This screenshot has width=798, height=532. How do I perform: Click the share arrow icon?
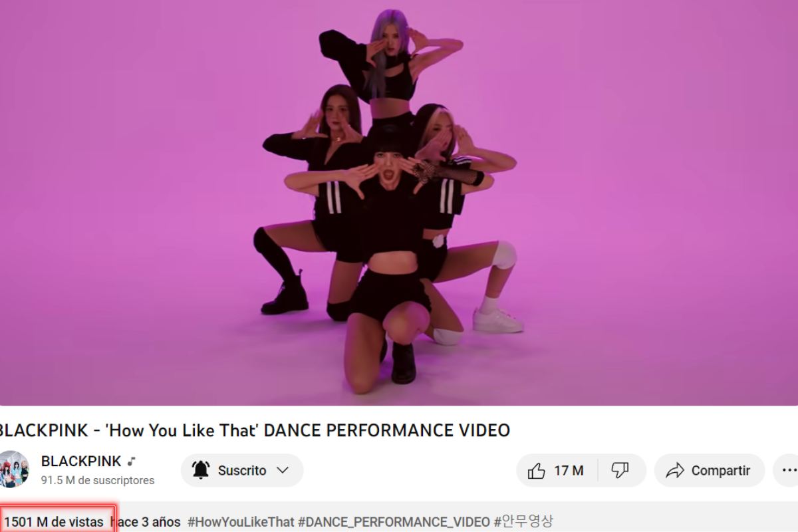pyautogui.click(x=675, y=471)
